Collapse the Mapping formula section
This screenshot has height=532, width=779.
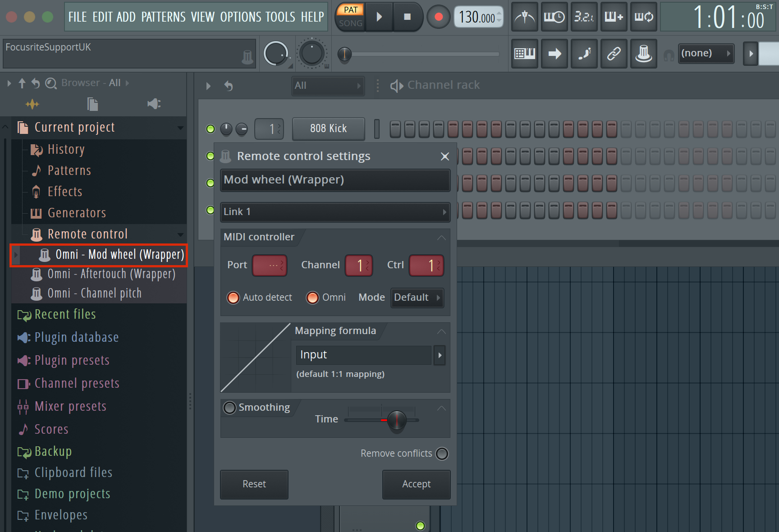point(441,331)
